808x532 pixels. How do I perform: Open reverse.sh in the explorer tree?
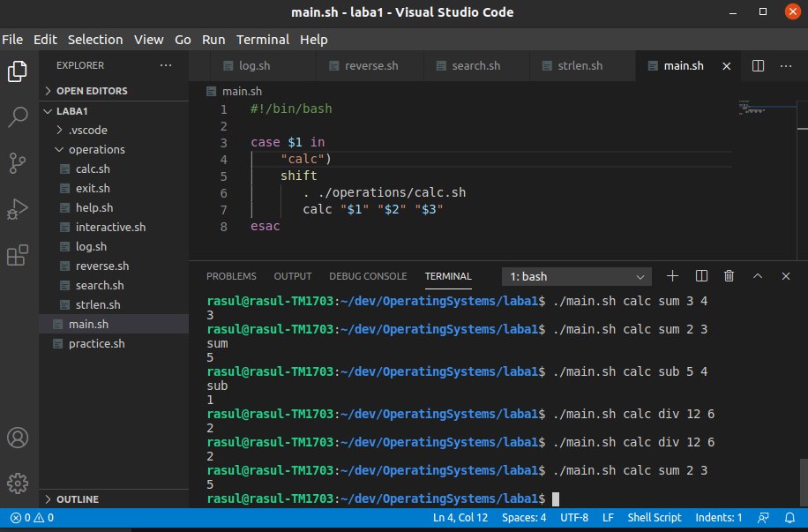[114, 266]
